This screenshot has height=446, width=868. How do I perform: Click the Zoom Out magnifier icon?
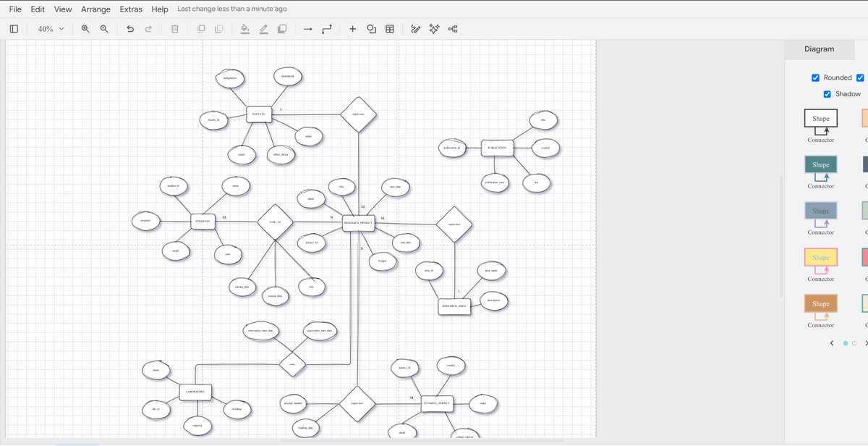[104, 29]
